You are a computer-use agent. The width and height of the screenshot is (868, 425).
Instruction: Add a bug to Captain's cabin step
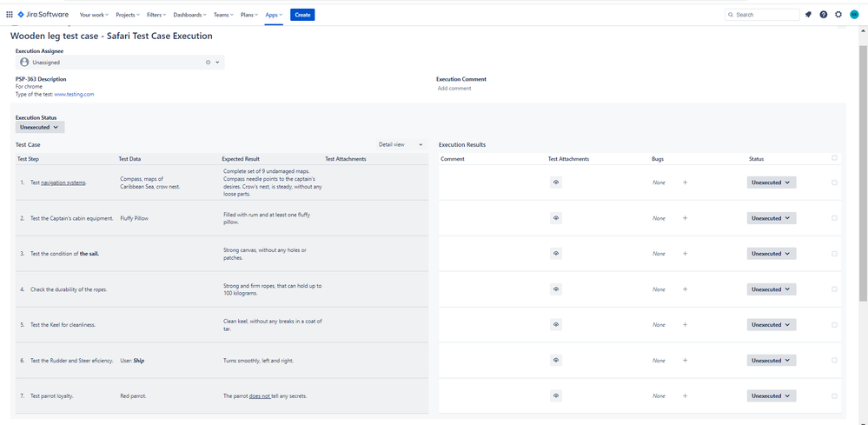[685, 218]
